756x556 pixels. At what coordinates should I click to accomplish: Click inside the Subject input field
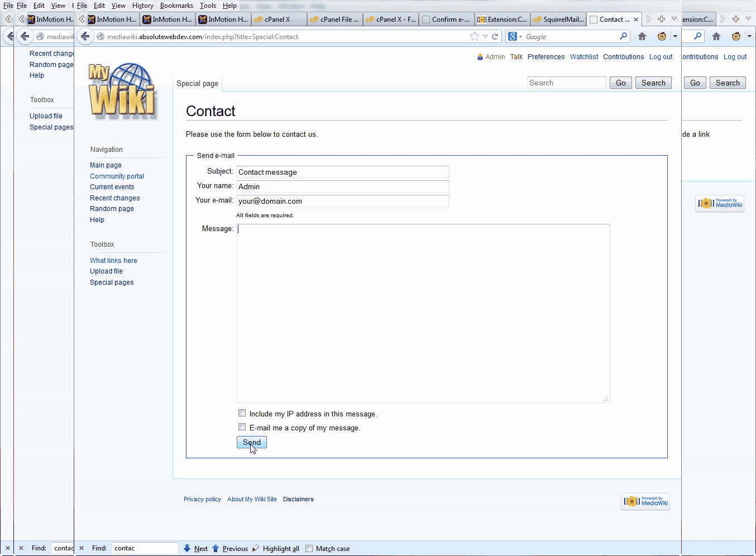pyautogui.click(x=343, y=172)
